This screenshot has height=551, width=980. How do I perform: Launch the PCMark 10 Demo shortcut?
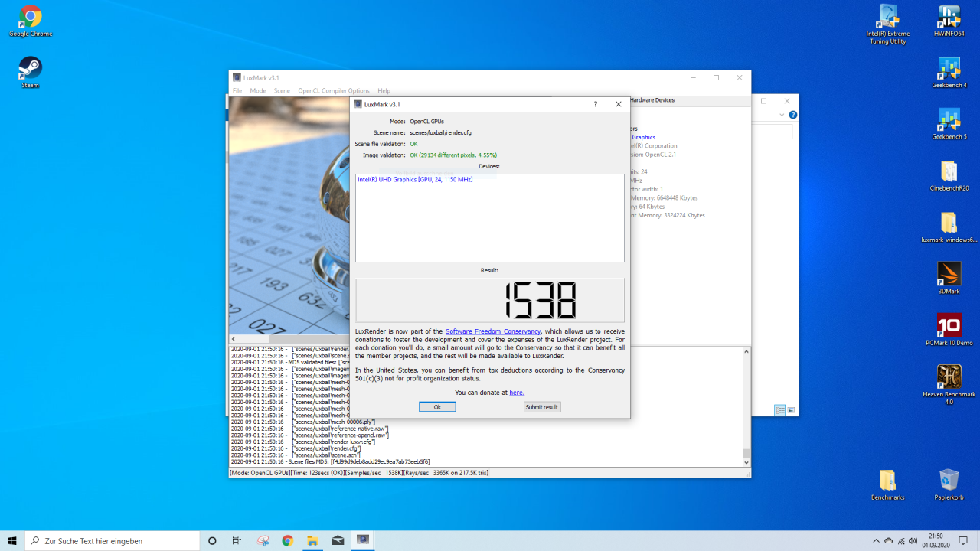[x=949, y=331]
